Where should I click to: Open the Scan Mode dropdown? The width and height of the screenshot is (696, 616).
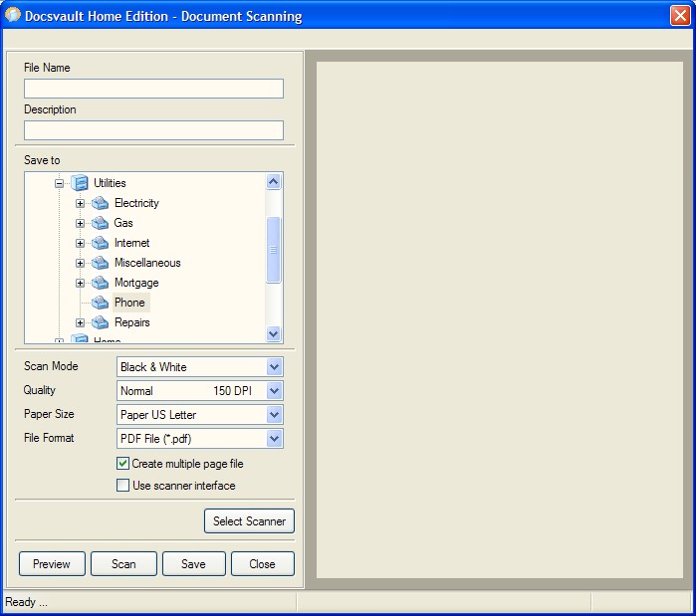click(x=274, y=367)
